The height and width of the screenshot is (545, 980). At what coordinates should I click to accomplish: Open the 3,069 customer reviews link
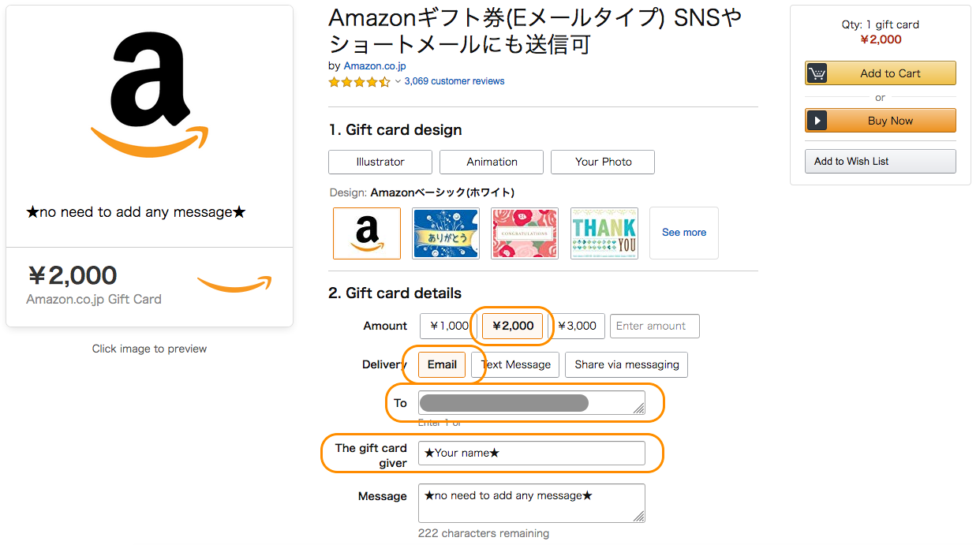click(454, 81)
